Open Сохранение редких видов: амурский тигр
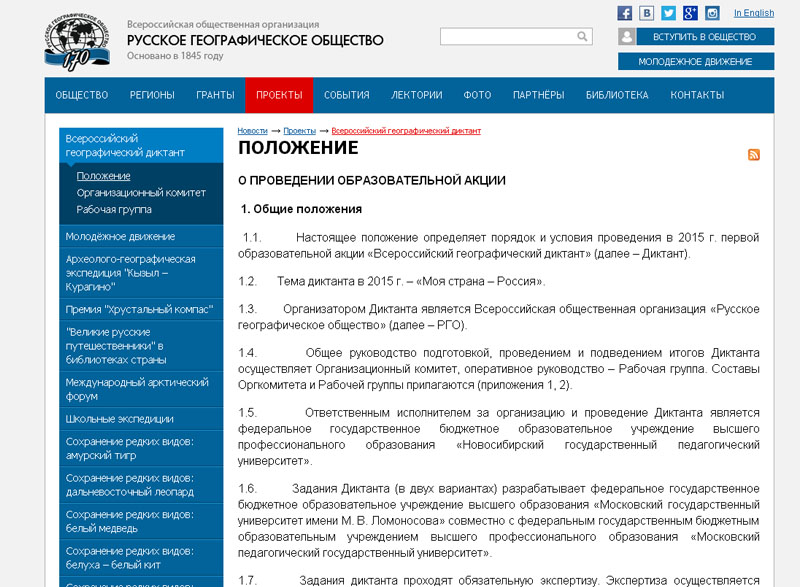This screenshot has width=800, height=587. [x=141, y=448]
